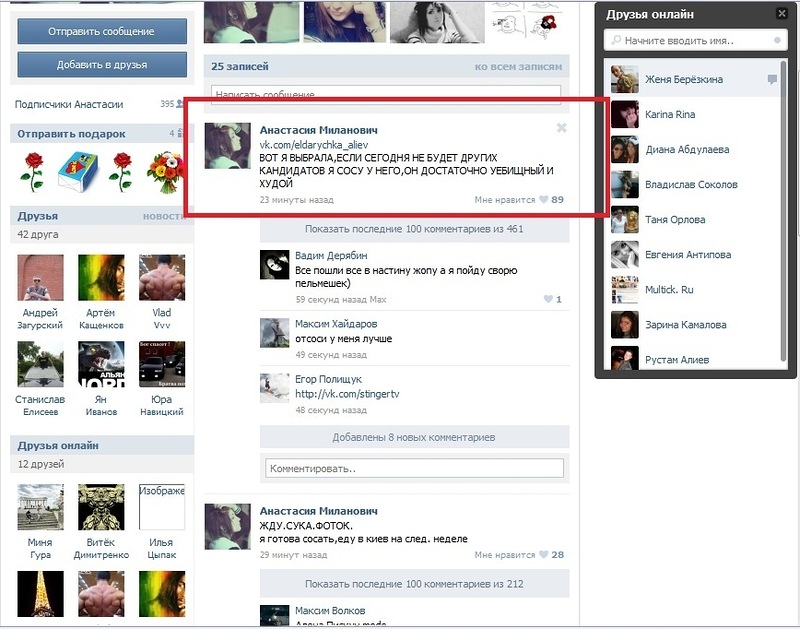Viewport: 800px width, 629px height.
Task: Open Максим Волков commenter name
Action: [330, 610]
